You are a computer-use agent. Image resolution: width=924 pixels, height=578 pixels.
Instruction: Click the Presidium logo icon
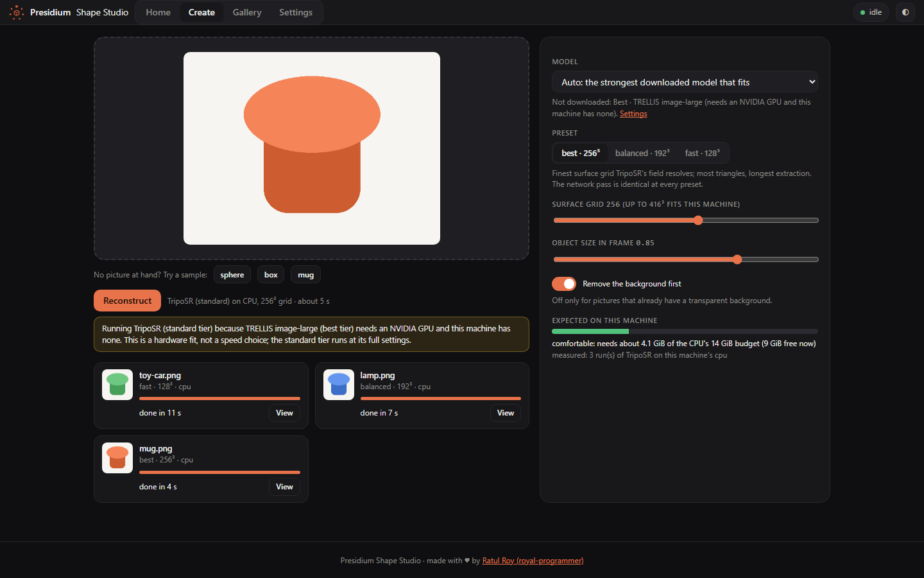point(17,12)
